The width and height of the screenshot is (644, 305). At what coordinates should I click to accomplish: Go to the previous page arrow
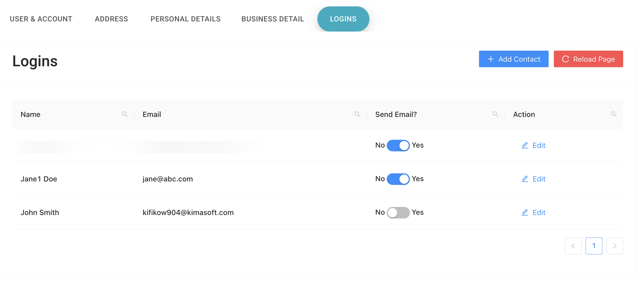tap(573, 246)
